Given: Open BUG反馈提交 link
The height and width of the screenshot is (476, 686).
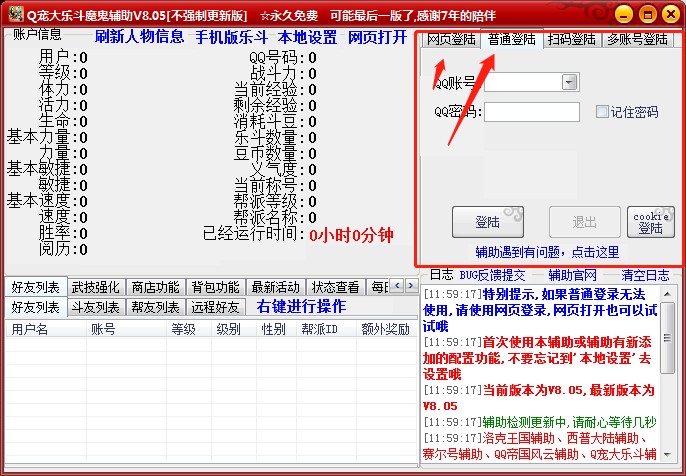Looking at the screenshot, I should click(x=492, y=275).
